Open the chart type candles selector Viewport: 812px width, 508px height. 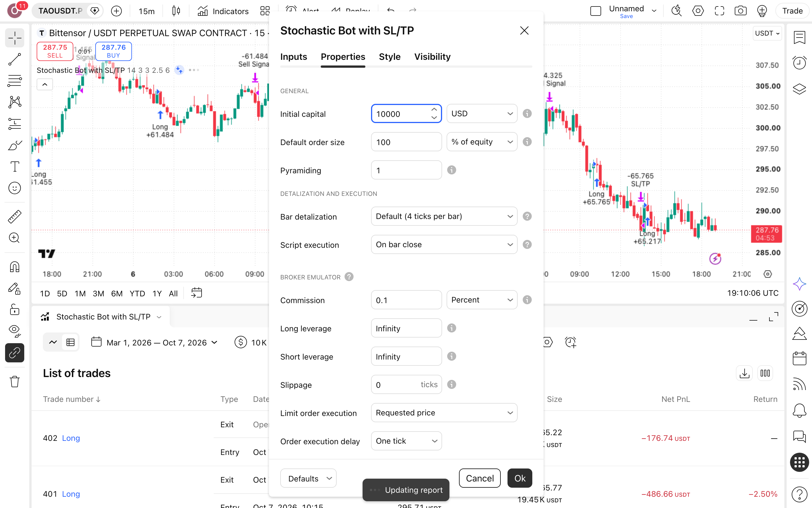point(176,11)
